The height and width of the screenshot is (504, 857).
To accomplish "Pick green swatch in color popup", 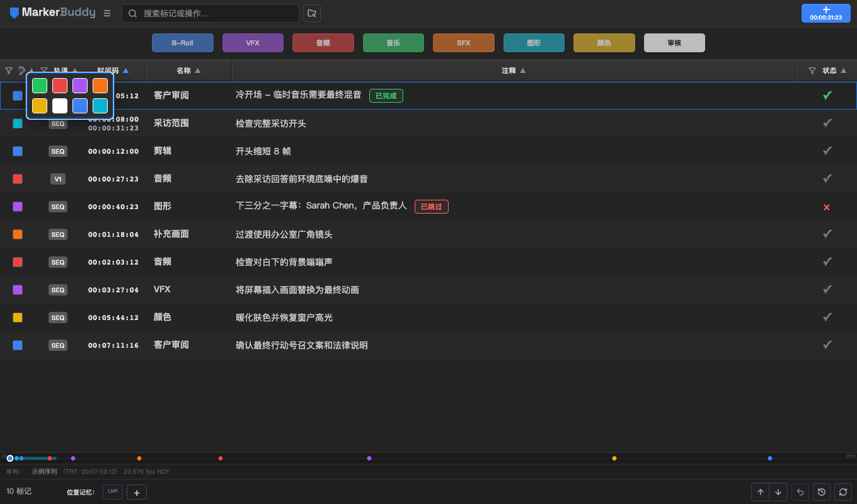I will coord(40,86).
